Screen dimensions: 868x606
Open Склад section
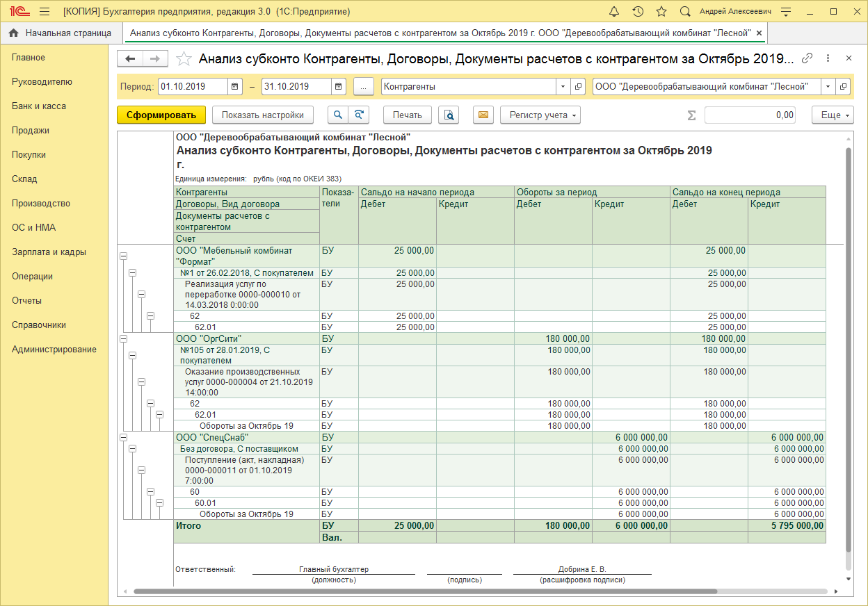24,179
